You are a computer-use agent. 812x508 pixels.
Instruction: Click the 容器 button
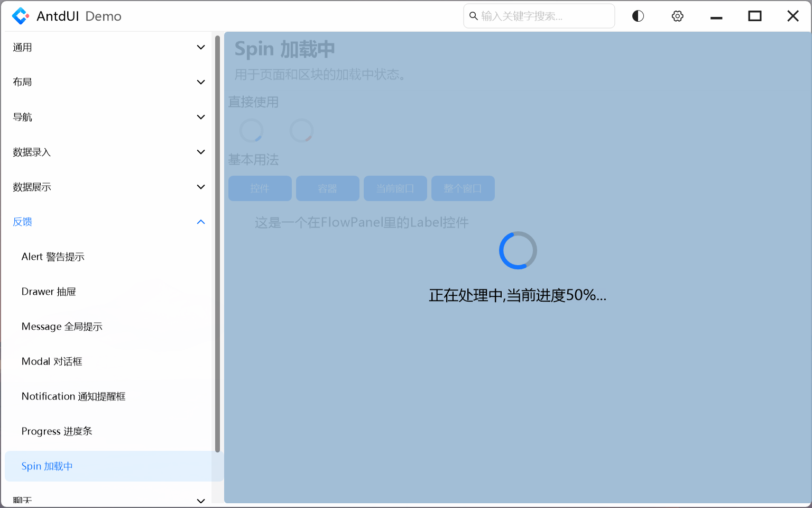pyautogui.click(x=327, y=188)
